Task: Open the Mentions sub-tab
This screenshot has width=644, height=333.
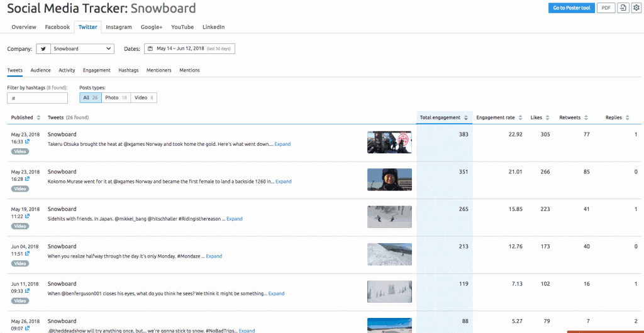Action: 189,70
